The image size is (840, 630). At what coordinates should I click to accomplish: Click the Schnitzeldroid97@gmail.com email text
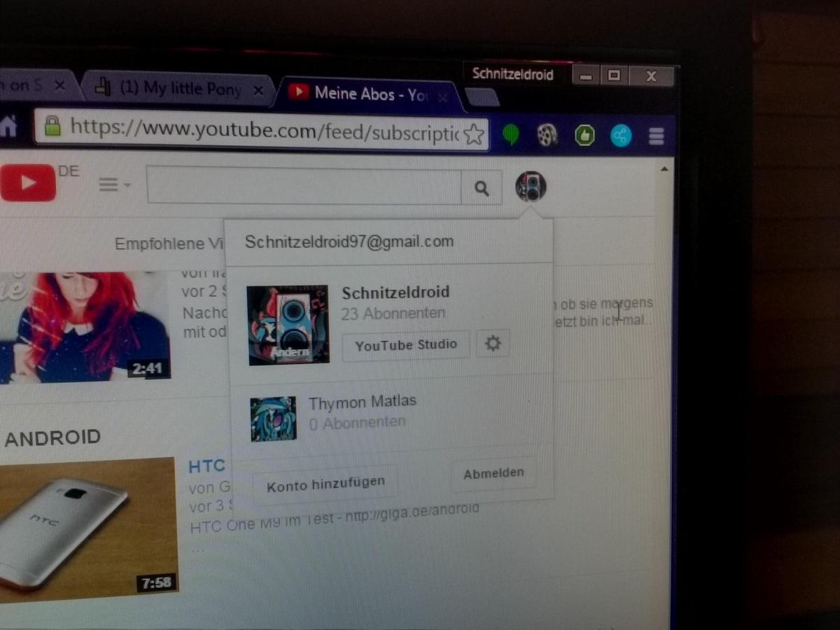coord(349,241)
